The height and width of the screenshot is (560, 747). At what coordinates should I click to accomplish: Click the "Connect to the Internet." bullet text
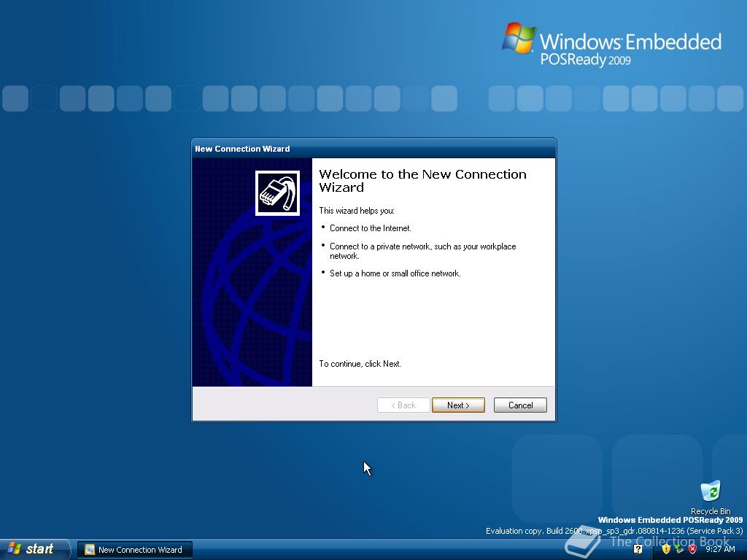pyautogui.click(x=370, y=228)
